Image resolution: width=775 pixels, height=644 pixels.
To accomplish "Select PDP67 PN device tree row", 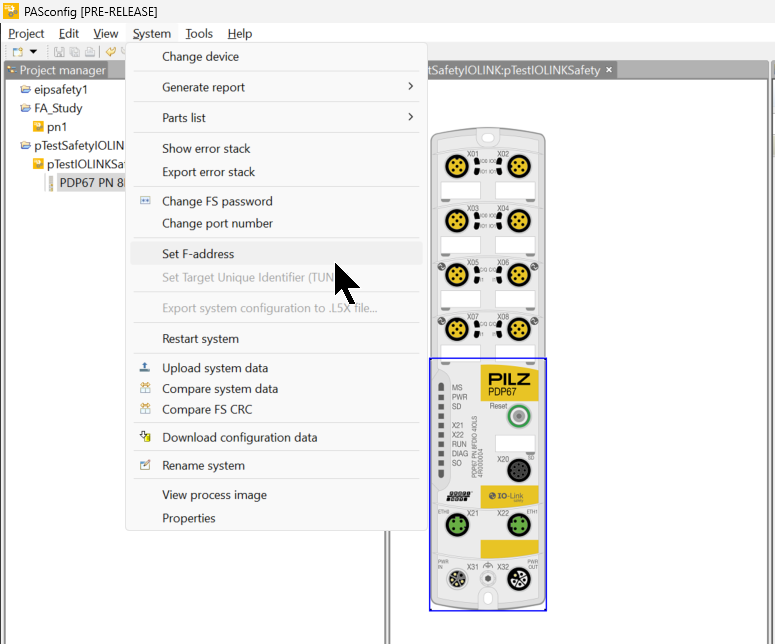I will 91,183.
